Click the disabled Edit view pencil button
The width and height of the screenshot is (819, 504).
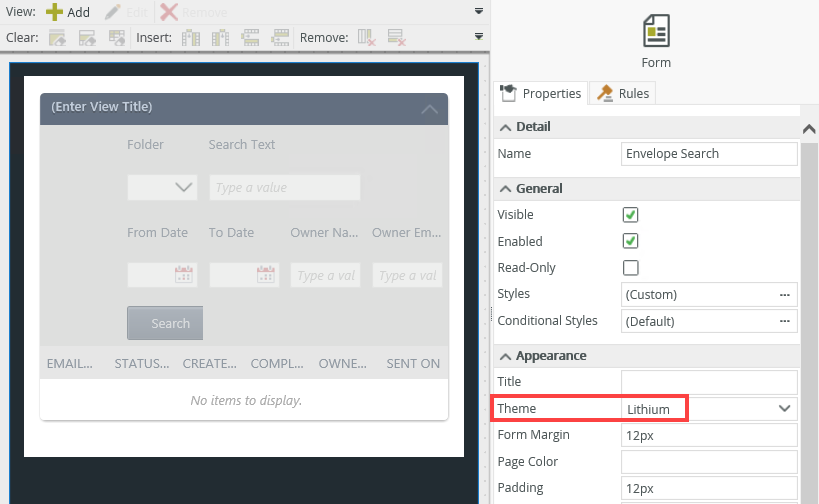[126, 12]
